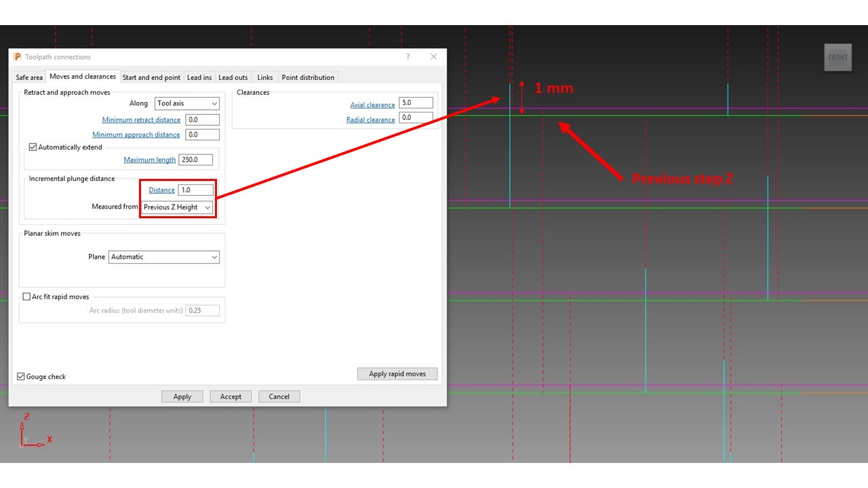Click the PowerMill logo in the dialog title bar
868x488 pixels.
point(17,57)
